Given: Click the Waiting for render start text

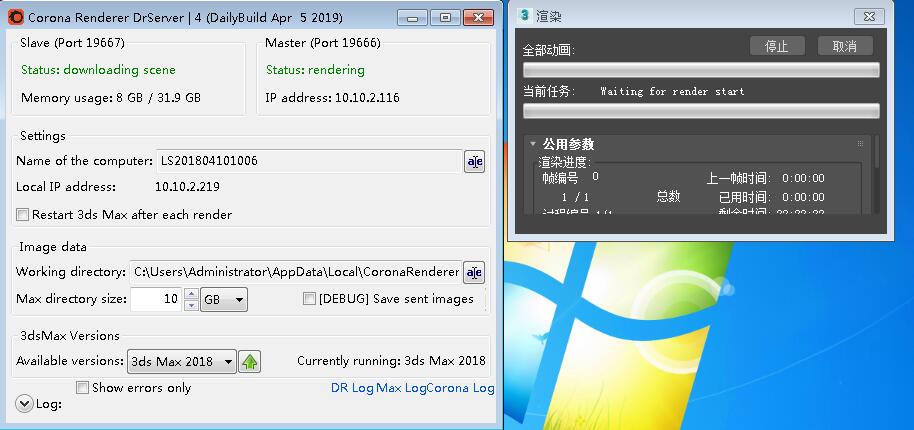Looking at the screenshot, I should (x=672, y=91).
